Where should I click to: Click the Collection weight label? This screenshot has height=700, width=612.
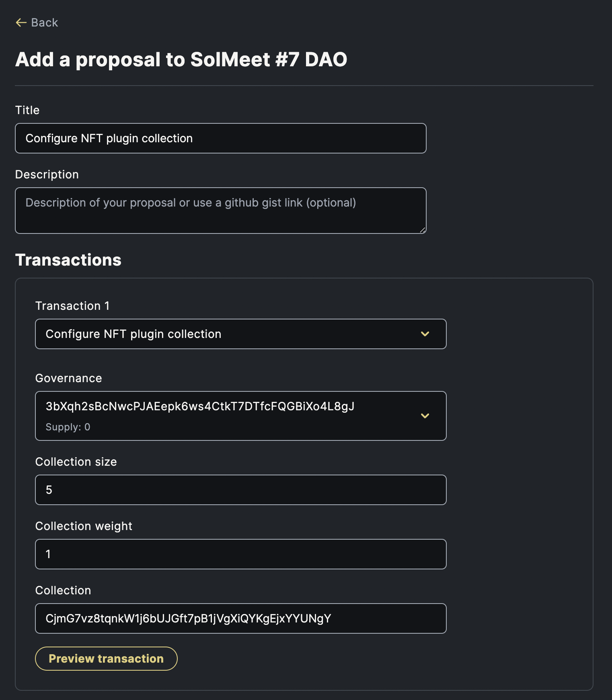pos(84,526)
